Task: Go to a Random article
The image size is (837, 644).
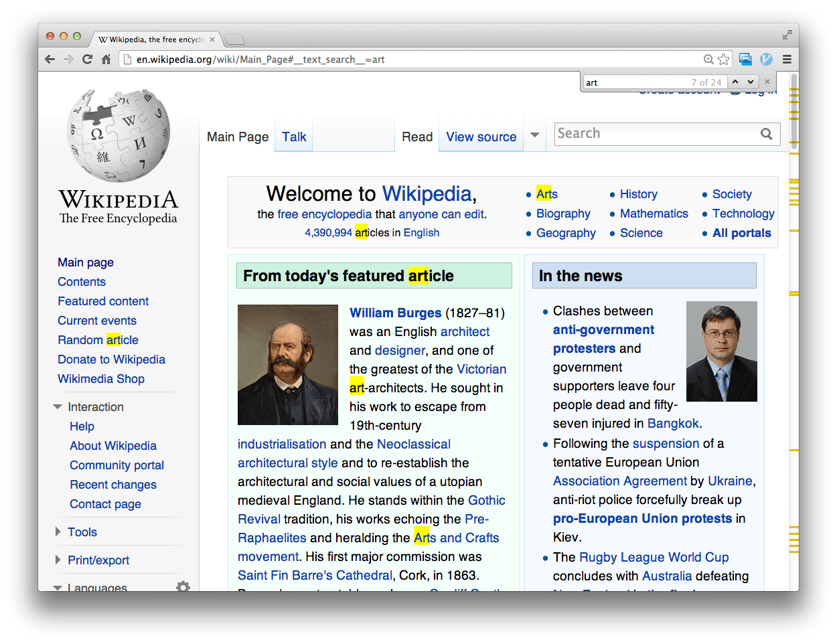Action: click(98, 340)
